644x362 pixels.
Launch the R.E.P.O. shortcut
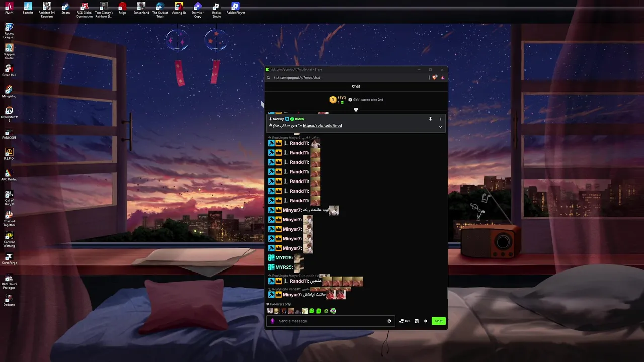[x=9, y=154]
